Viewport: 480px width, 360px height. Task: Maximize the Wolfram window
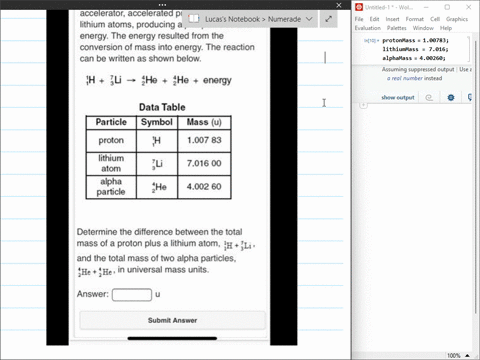coord(447,7)
